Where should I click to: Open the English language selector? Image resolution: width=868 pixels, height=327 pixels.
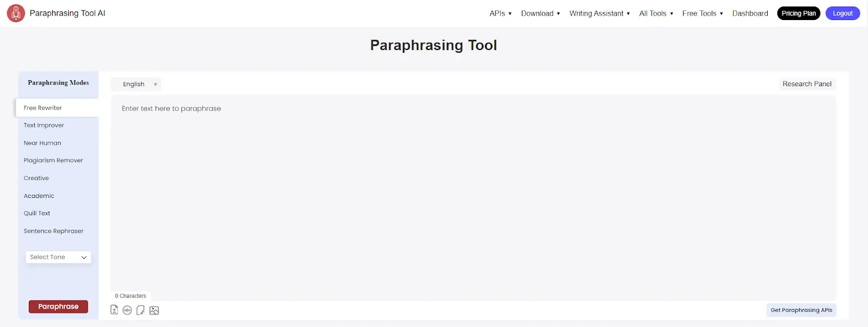coord(136,84)
